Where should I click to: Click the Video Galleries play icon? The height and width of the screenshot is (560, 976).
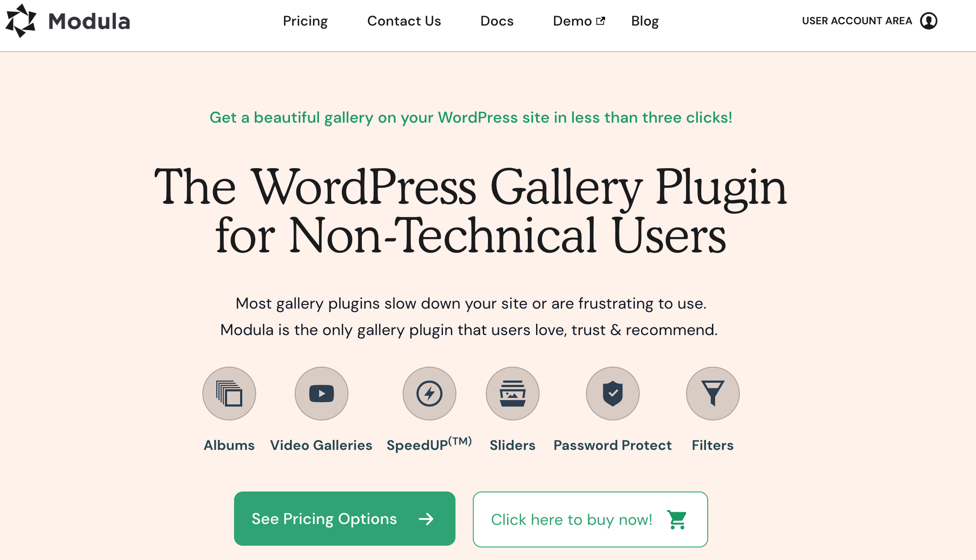pos(322,394)
